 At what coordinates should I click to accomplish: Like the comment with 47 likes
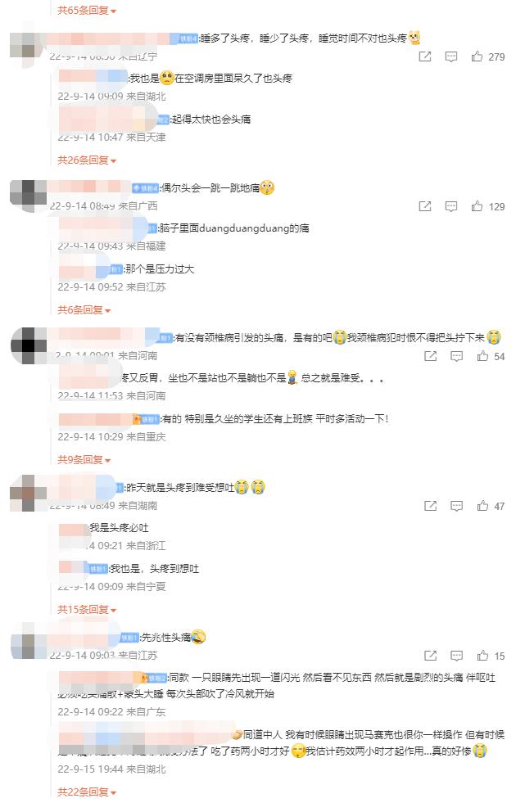point(483,506)
